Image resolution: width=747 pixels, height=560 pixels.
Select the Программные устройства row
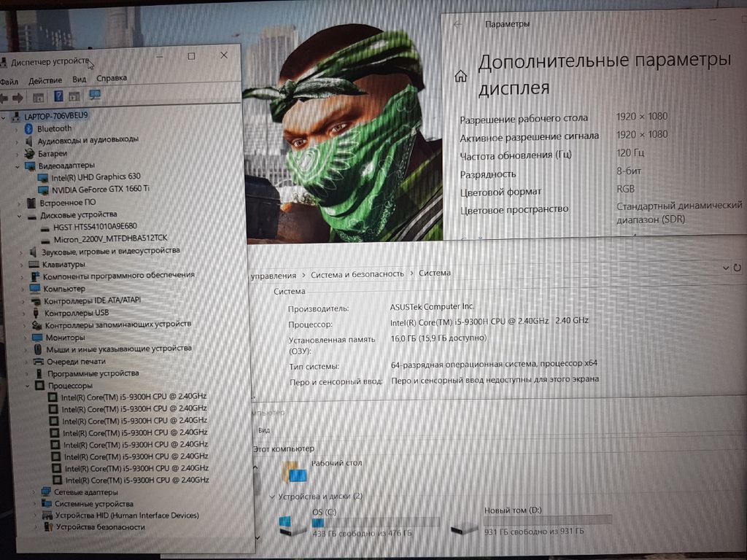(93, 373)
